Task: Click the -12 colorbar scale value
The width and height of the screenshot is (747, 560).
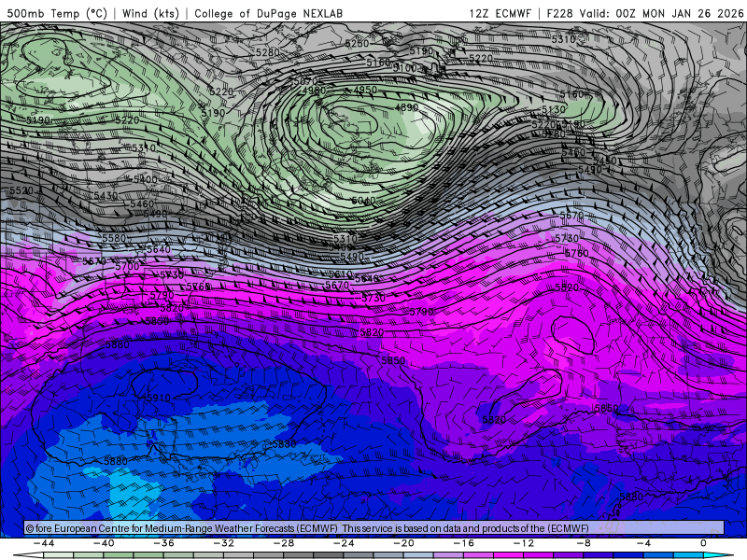Action: [x=524, y=543]
